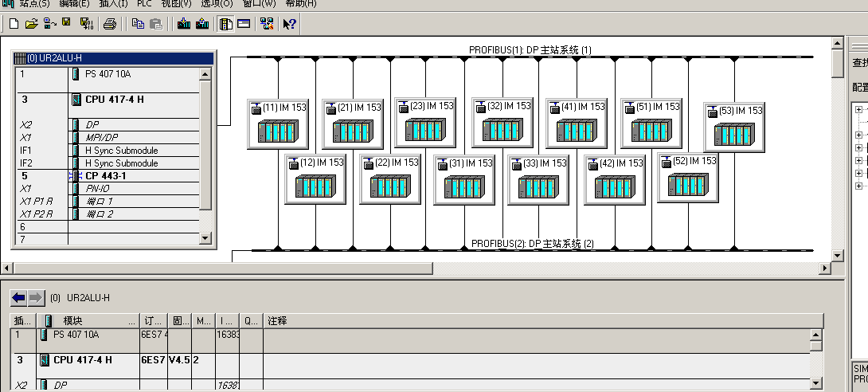This screenshot has width=868, height=392.
Task: Click the New station toolbar icon
Action: [14, 24]
